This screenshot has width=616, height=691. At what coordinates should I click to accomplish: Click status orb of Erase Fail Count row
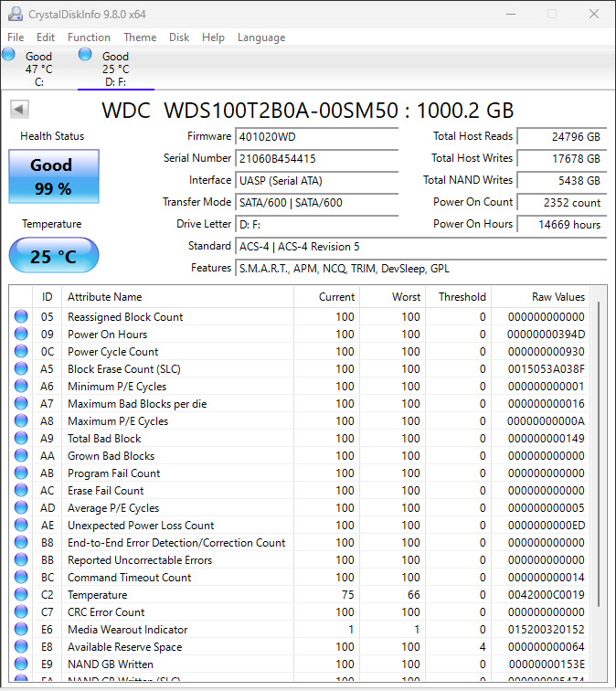21,490
